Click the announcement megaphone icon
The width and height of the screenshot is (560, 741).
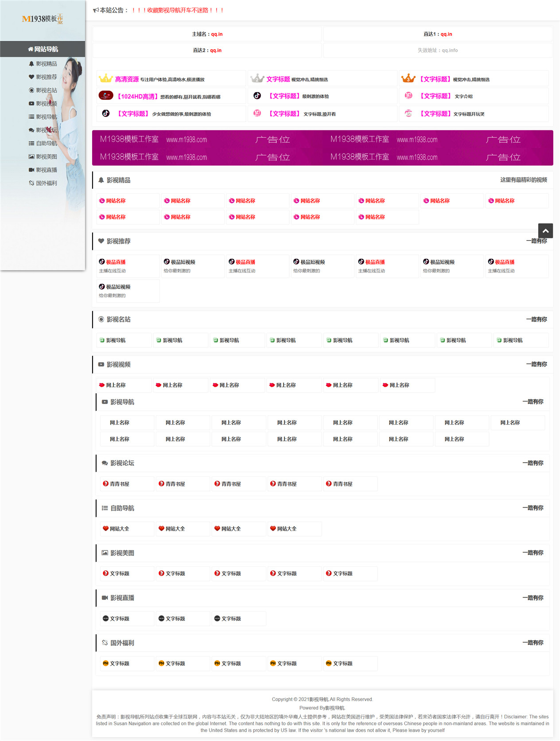96,10
